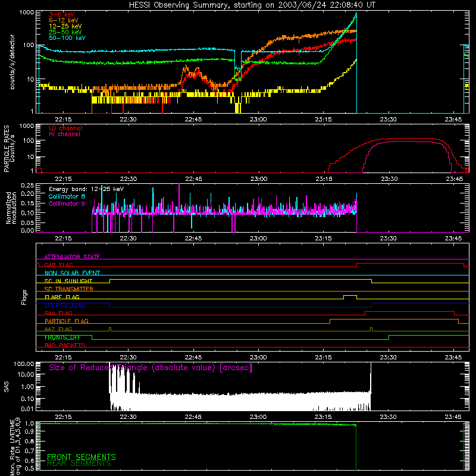The height and width of the screenshot is (476, 476).
Task: Select the orange '6-12 keV' legend label
Action: [64, 20]
